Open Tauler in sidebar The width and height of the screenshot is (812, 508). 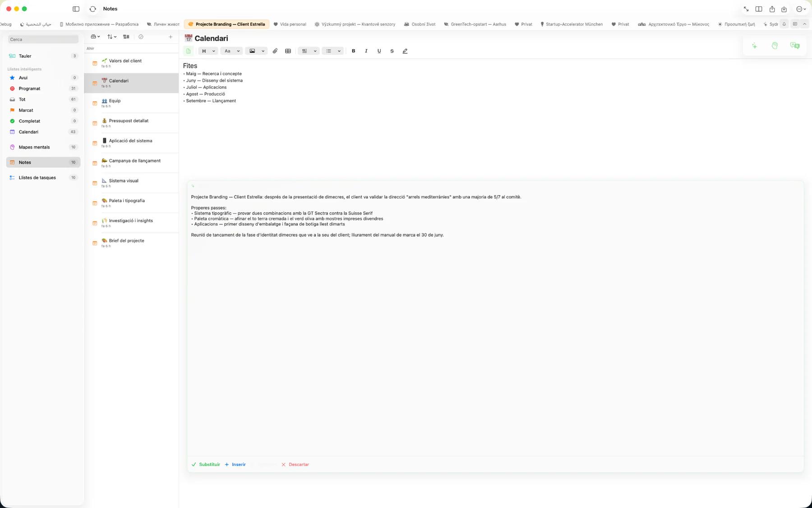(43, 56)
